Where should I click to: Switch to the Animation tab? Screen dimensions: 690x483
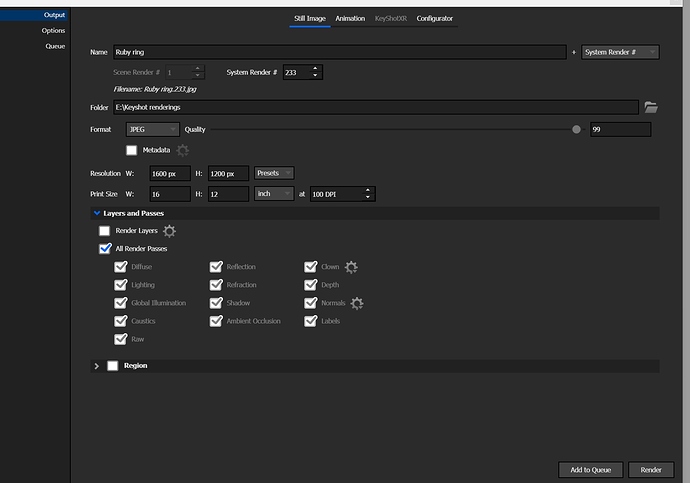coord(350,18)
